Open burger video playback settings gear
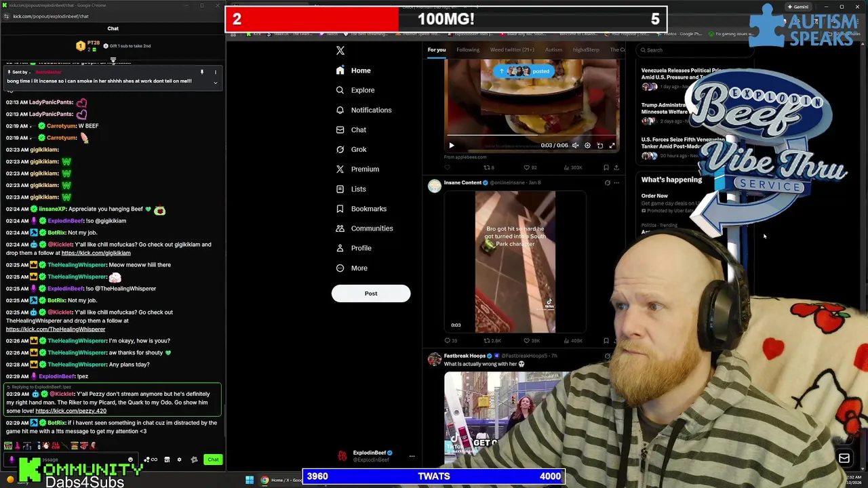868x488 pixels. [x=587, y=145]
